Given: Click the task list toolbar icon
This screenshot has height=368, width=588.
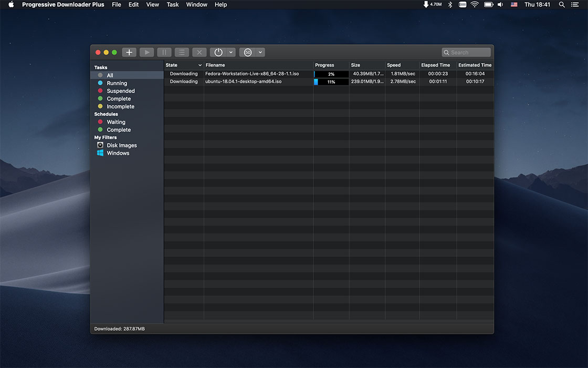Looking at the screenshot, I should click(182, 53).
